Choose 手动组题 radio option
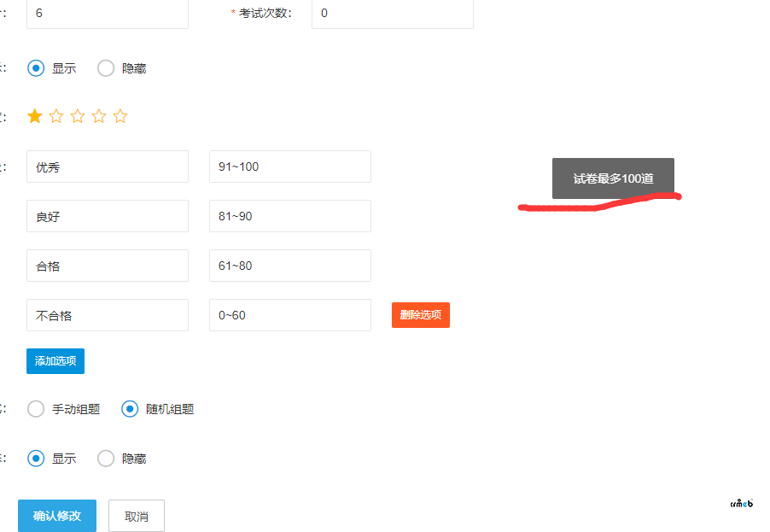770x532 pixels. point(36,409)
